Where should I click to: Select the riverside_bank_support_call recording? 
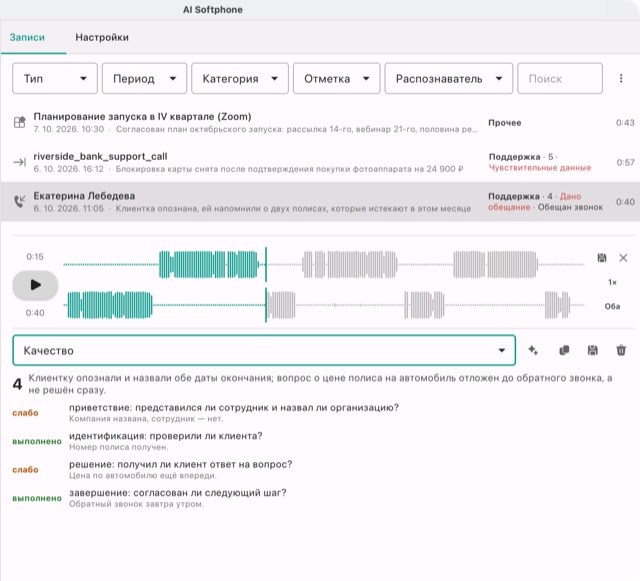(320, 162)
